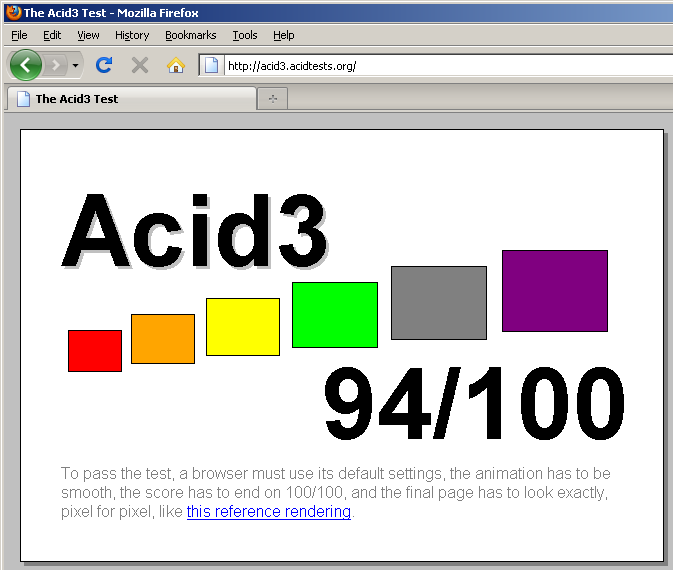Viewport: 673px width, 570px height.
Task: Open the History menu
Action: (x=132, y=35)
